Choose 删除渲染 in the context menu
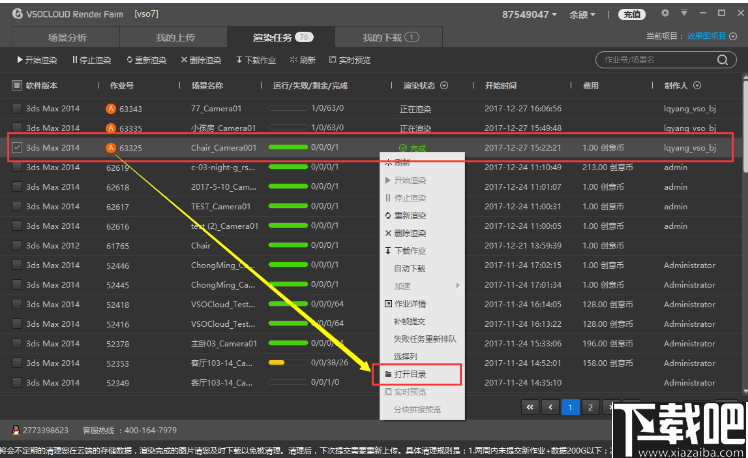 coord(422,233)
